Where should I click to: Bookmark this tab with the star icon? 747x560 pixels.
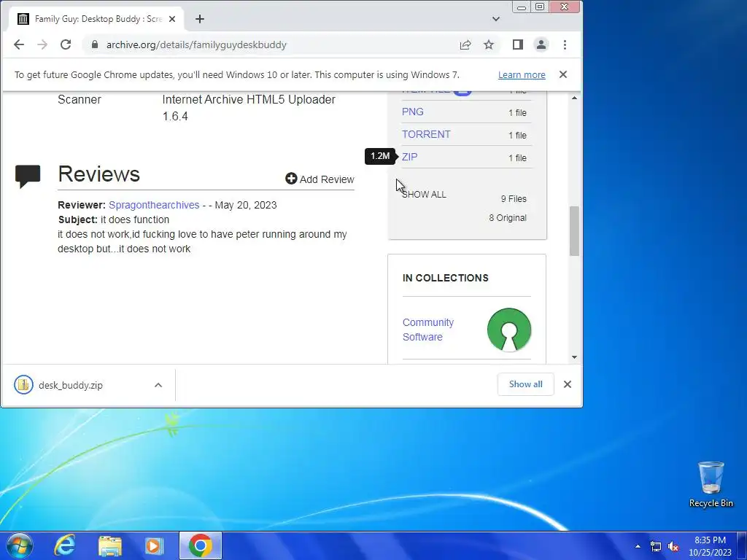click(489, 44)
